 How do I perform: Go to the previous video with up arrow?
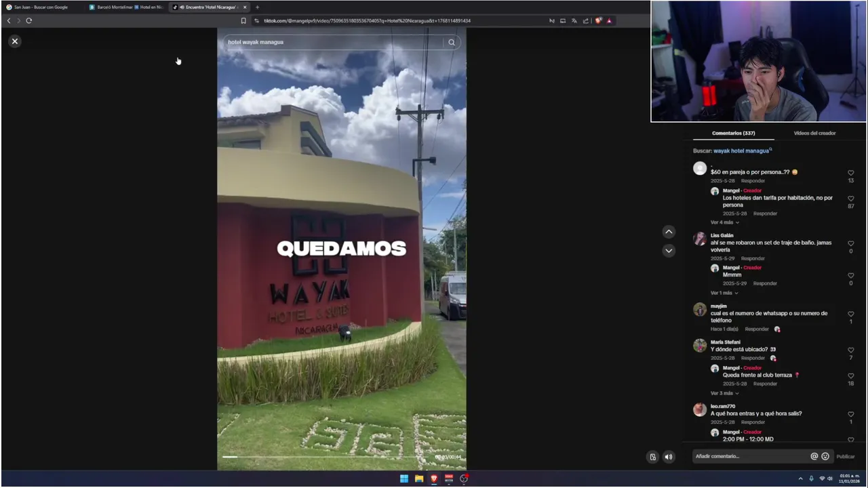coord(669,232)
